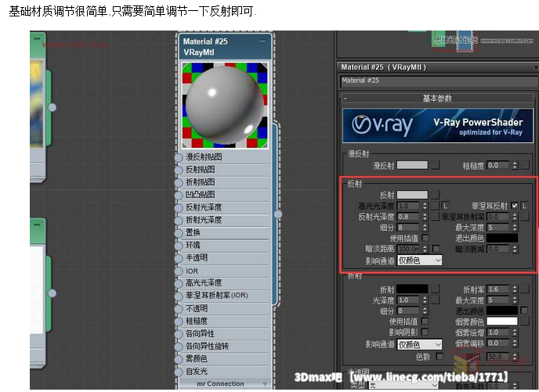The height and width of the screenshot is (392, 539).
Task: Click the 菲涅耳折射率(IOR) input socket
Action: point(179,296)
